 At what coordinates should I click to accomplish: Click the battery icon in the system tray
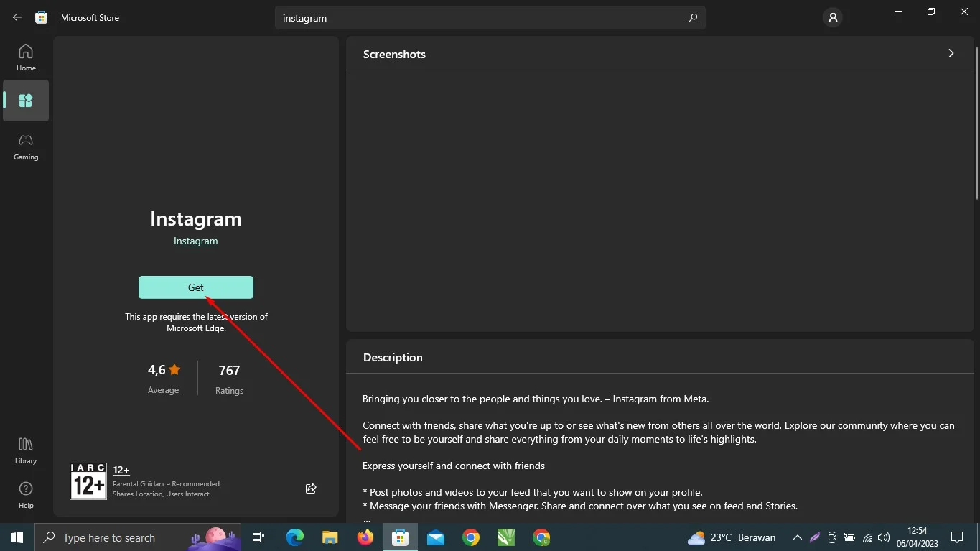(849, 537)
